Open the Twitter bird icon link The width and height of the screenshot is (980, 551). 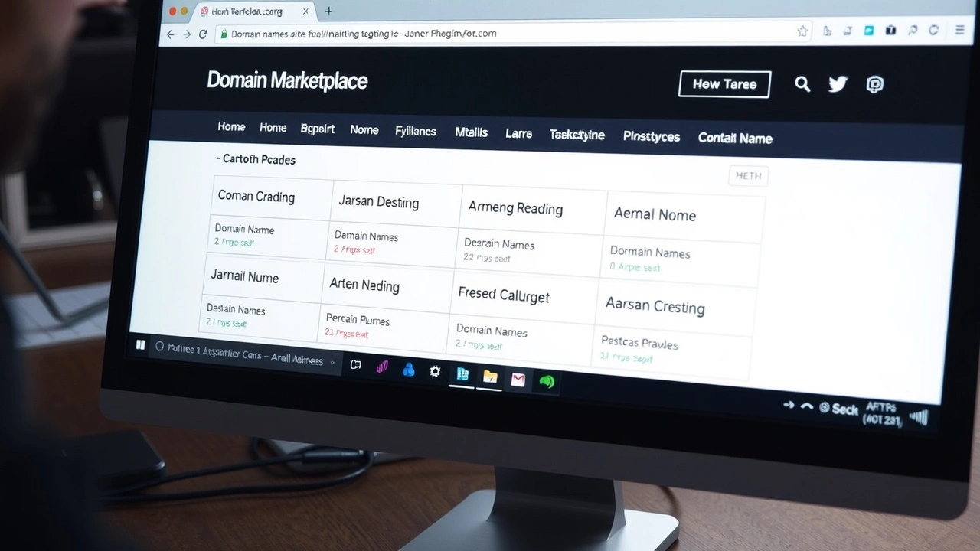point(838,84)
